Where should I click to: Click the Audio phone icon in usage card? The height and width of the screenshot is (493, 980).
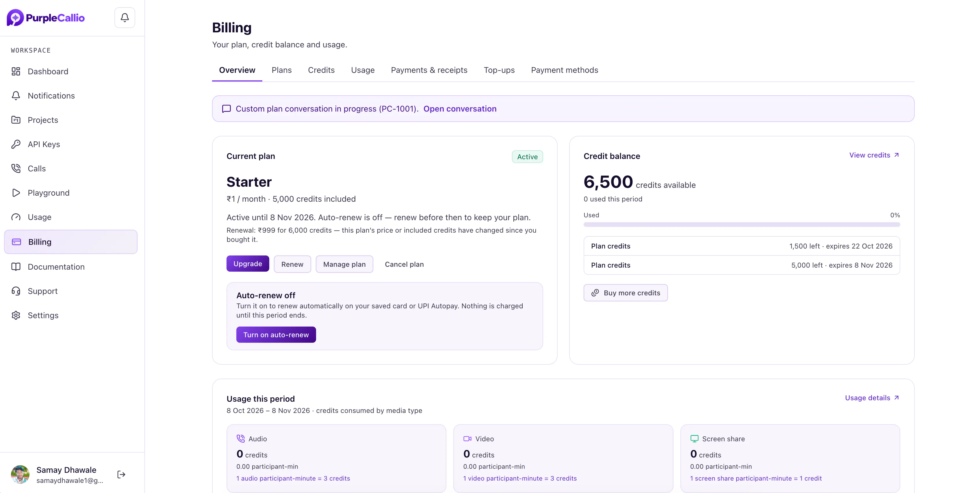240,439
